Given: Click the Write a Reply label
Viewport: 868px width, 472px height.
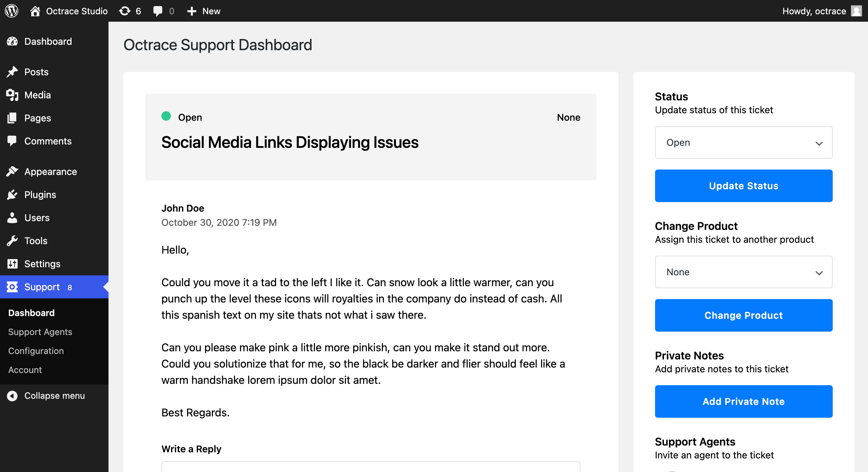Looking at the screenshot, I should tap(191, 449).
